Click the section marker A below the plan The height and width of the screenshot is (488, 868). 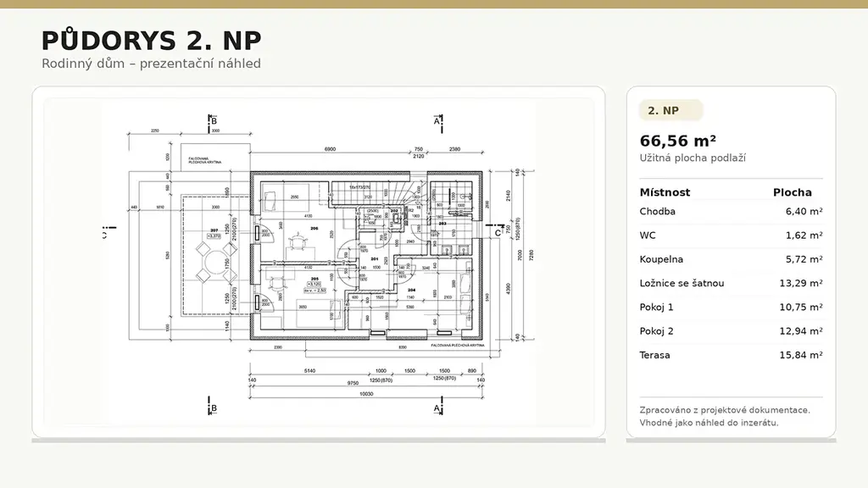[x=437, y=408]
